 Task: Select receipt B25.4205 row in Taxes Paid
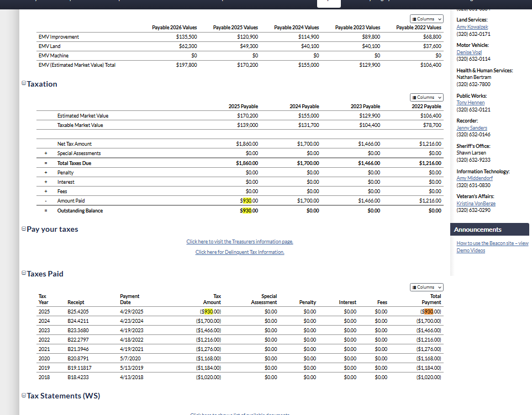(78, 311)
